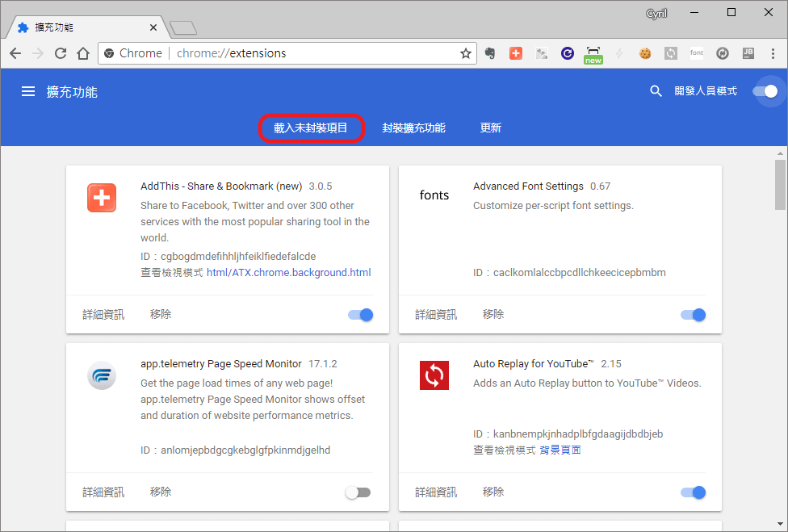Reload the page with the refresh button

point(61,53)
